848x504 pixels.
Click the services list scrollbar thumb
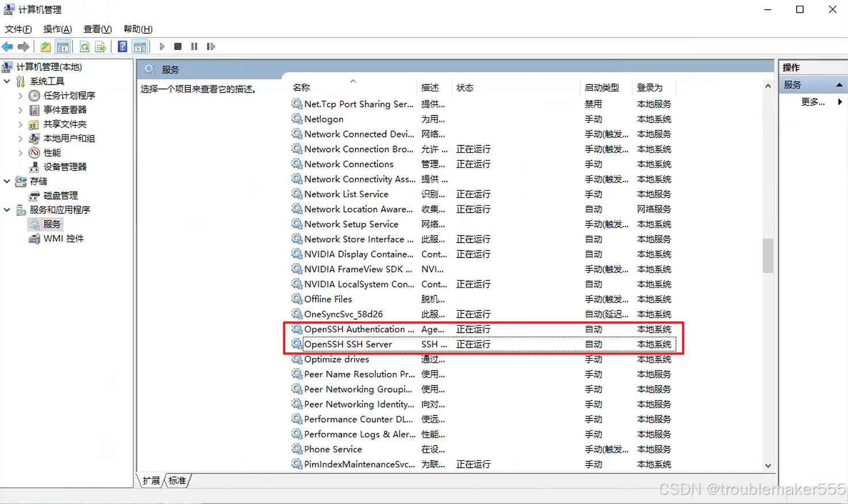[768, 256]
